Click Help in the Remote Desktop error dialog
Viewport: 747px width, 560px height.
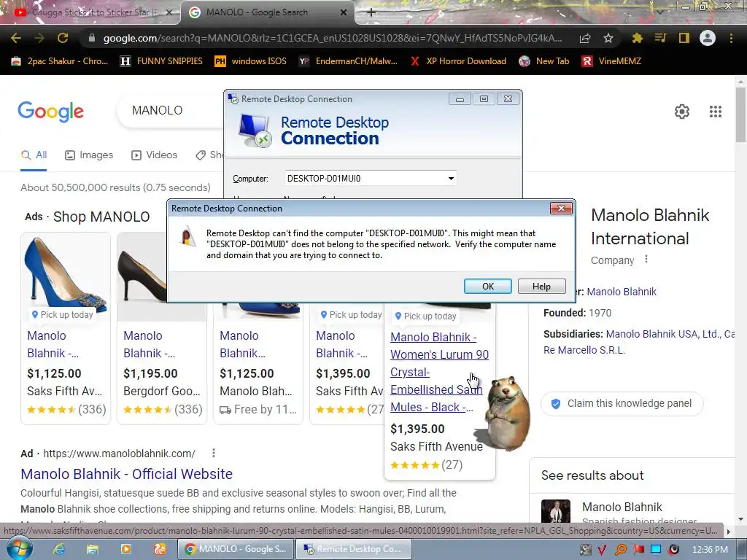point(542,286)
